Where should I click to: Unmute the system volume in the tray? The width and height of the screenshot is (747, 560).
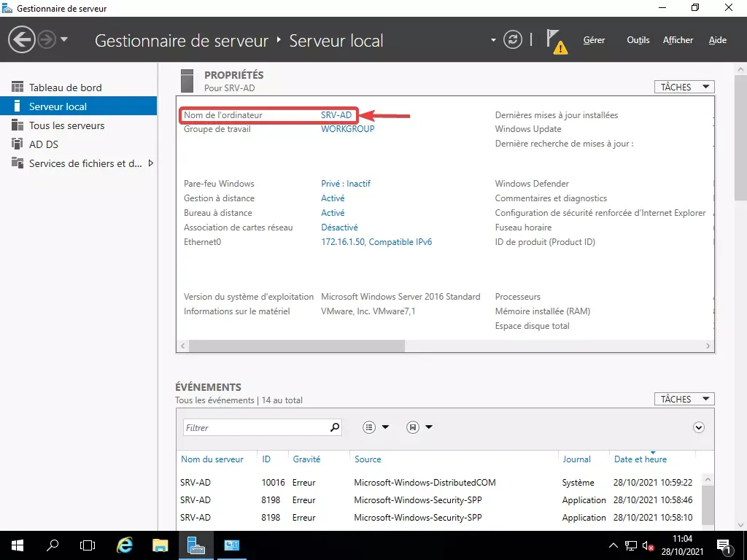pos(648,545)
